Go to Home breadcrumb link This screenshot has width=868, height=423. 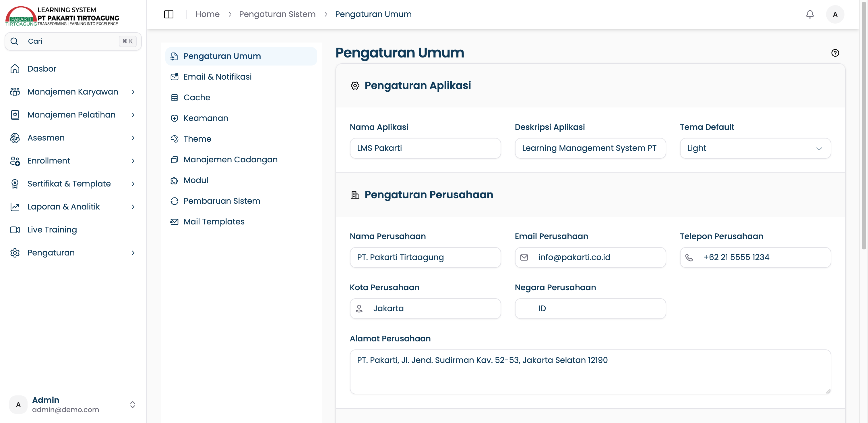click(x=208, y=14)
